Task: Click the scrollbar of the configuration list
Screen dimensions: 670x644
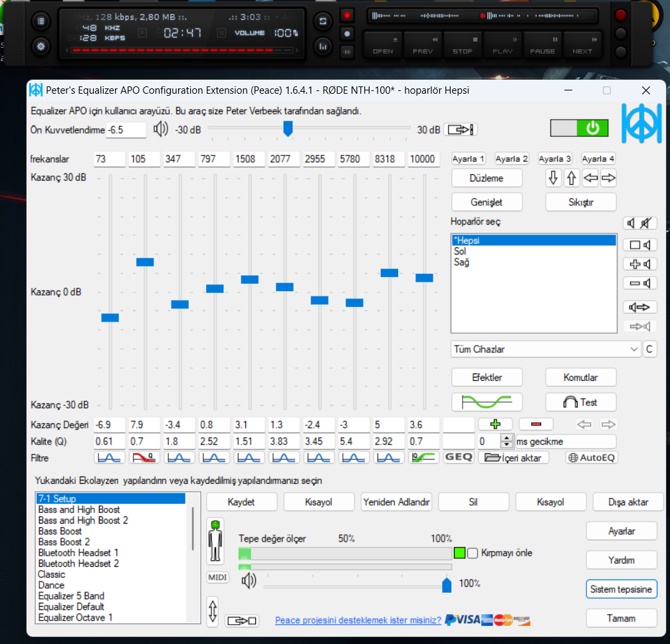Action: pyautogui.click(x=193, y=528)
